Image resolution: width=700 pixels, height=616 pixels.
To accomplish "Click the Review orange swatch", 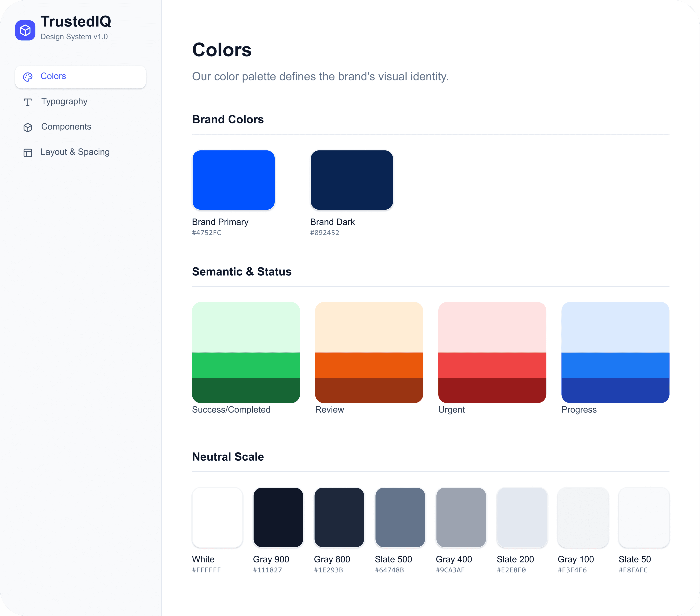I will point(369,352).
